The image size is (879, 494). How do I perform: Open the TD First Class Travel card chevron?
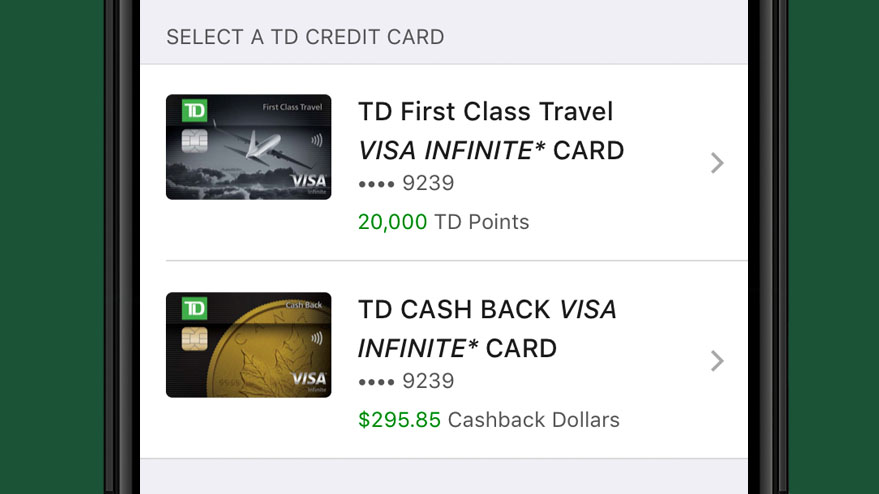coord(717,163)
